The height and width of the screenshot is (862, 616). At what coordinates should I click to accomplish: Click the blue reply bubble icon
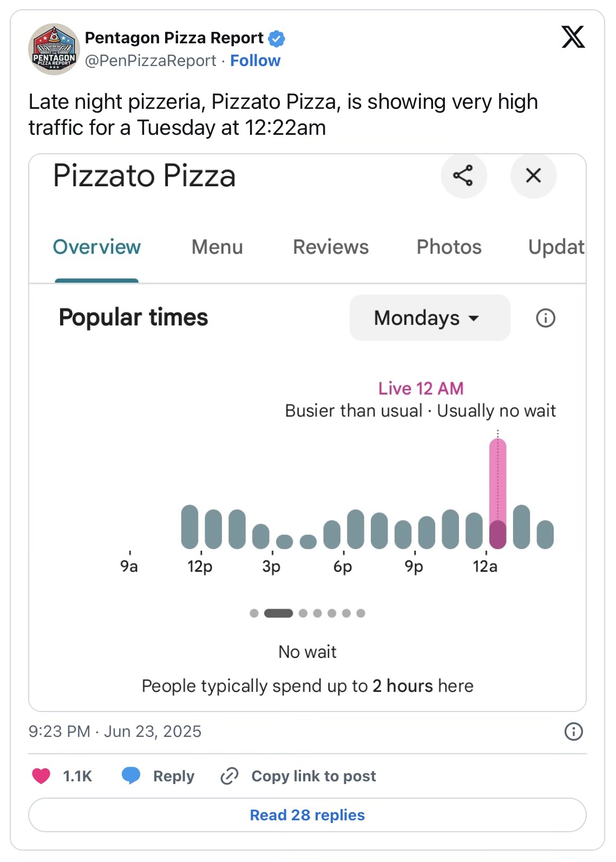pyautogui.click(x=131, y=775)
